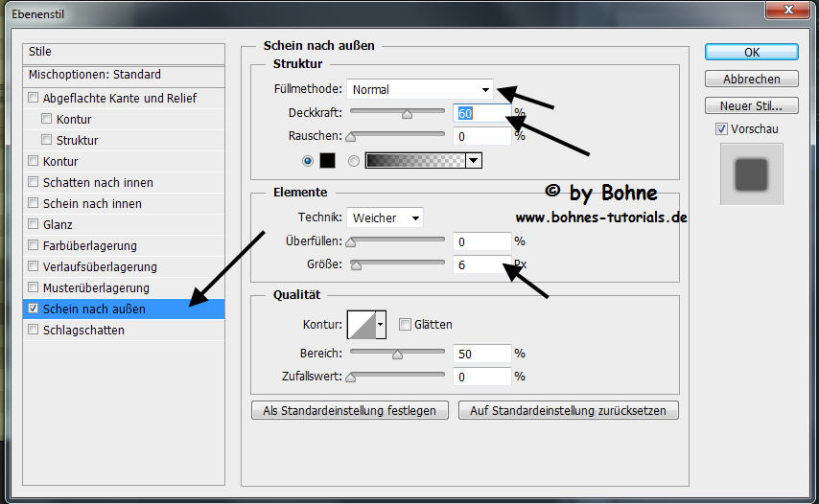Select the solid color radio button

(x=308, y=161)
